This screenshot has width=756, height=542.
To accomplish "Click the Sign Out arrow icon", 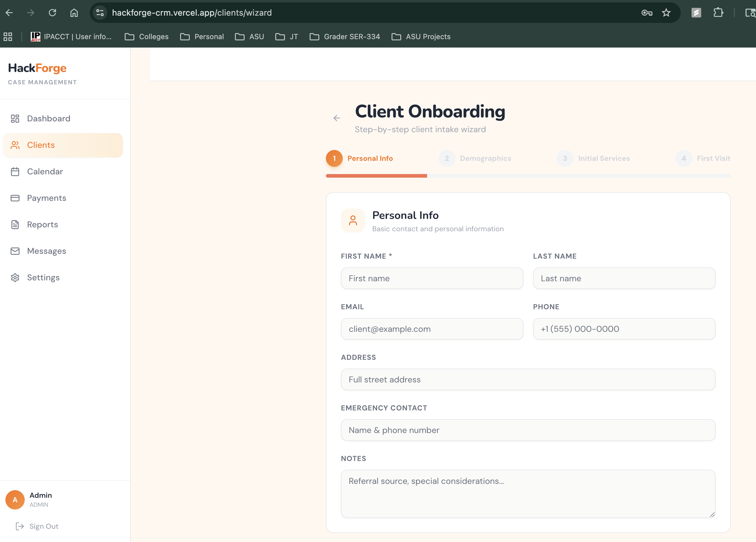I will (x=20, y=526).
